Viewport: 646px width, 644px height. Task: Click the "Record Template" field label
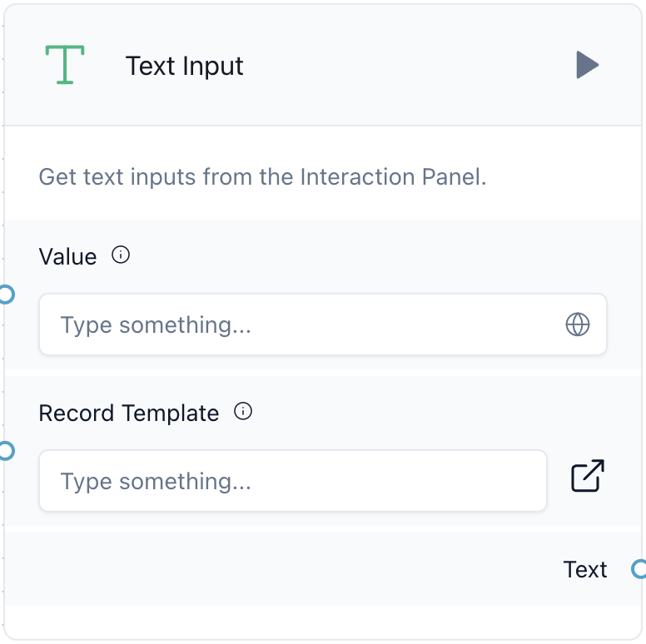point(129,413)
